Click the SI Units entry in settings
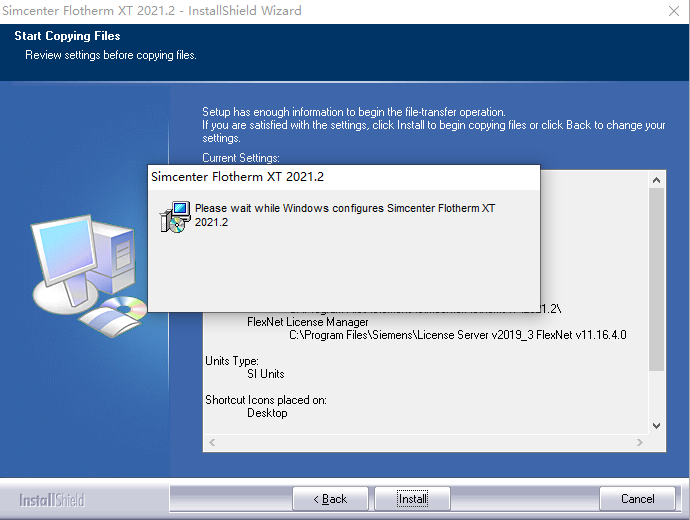This screenshot has height=520, width=690. tap(266, 374)
